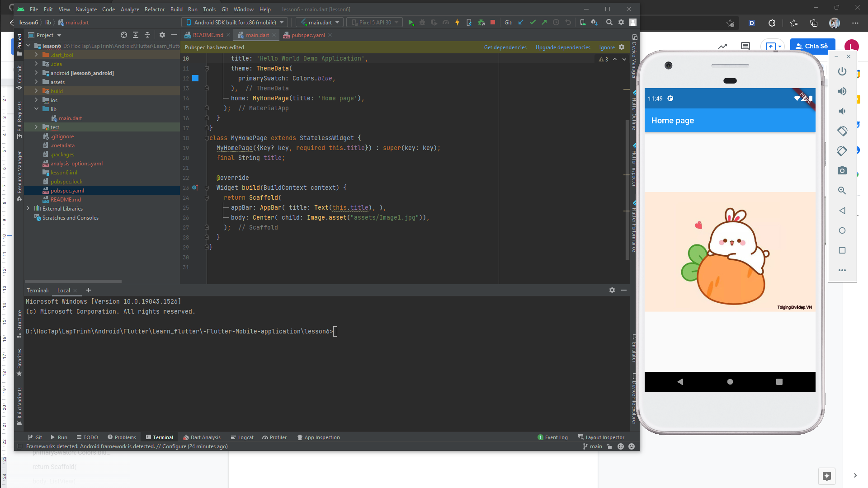Click the Upgrade dependencies link
This screenshot has width=868, height=488.
tap(562, 47)
